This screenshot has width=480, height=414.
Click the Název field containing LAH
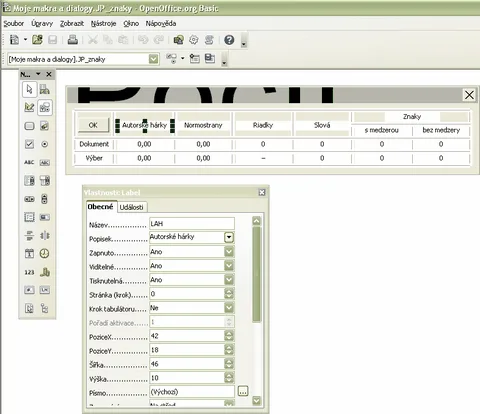(x=192, y=224)
